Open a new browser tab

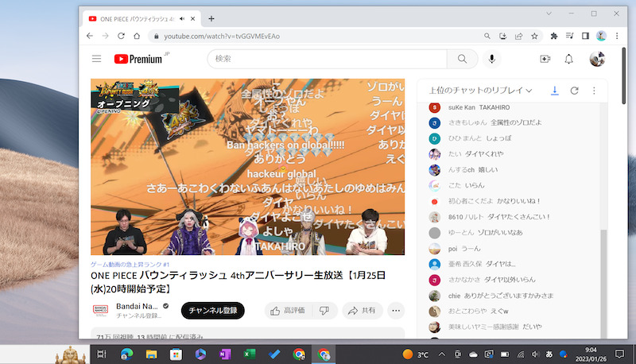(x=211, y=17)
